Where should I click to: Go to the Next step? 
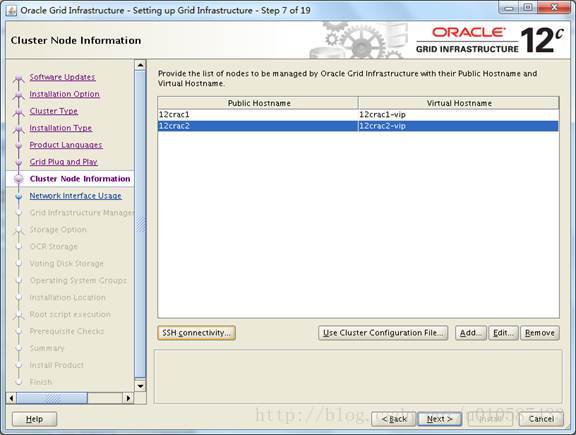[439, 419]
